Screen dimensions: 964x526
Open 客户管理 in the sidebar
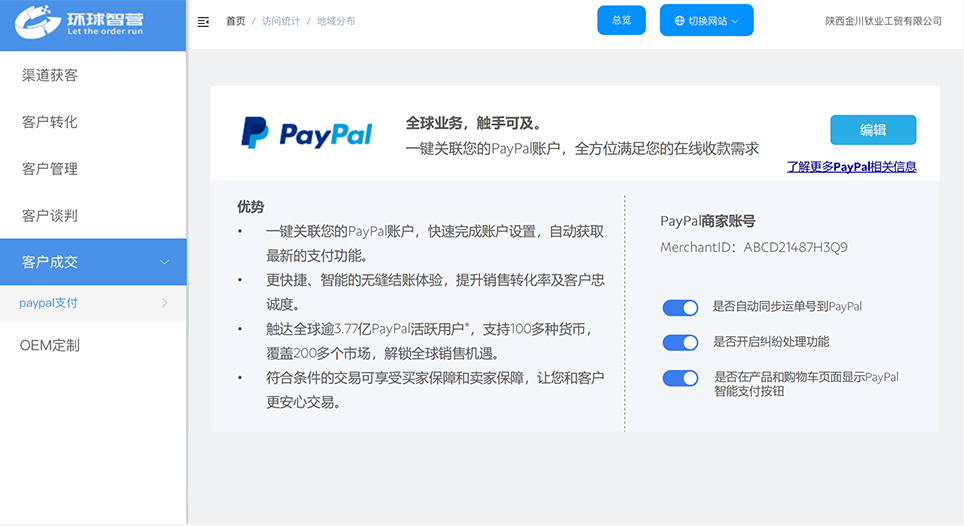pos(50,169)
